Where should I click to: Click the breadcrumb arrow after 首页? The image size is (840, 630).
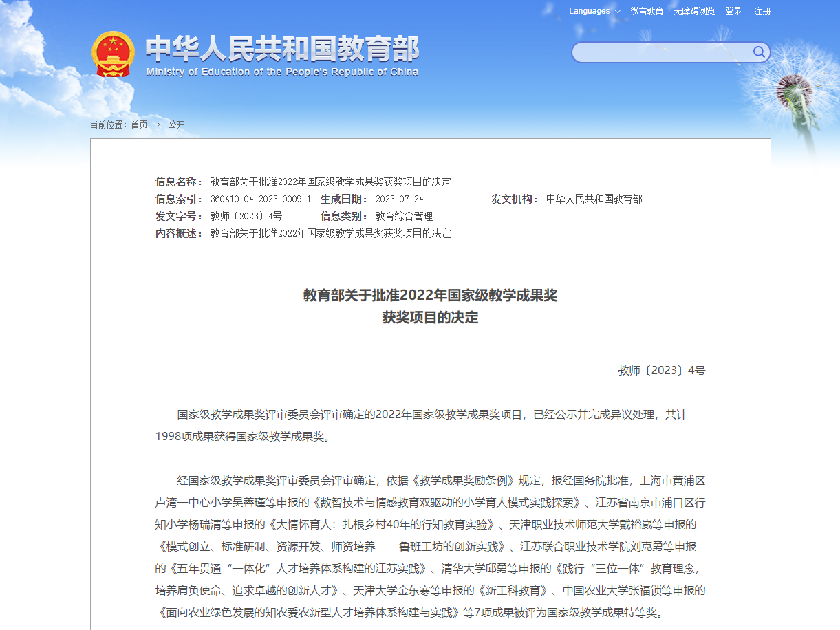pos(158,124)
